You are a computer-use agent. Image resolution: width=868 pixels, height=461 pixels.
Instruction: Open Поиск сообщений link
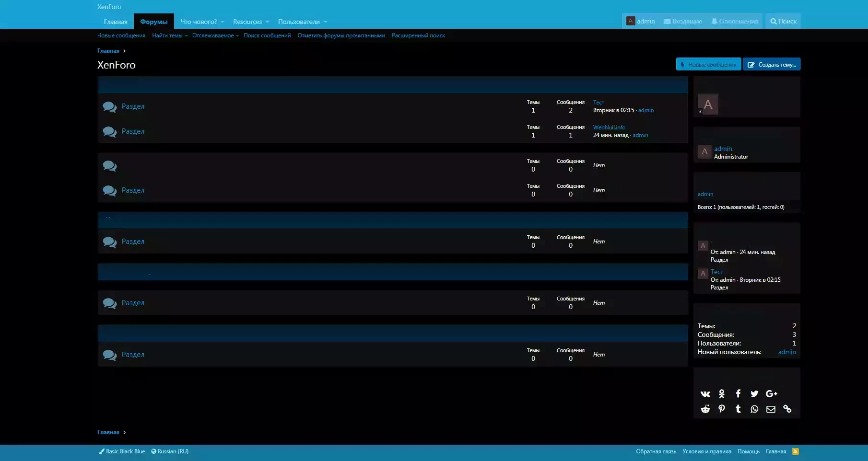(x=267, y=35)
